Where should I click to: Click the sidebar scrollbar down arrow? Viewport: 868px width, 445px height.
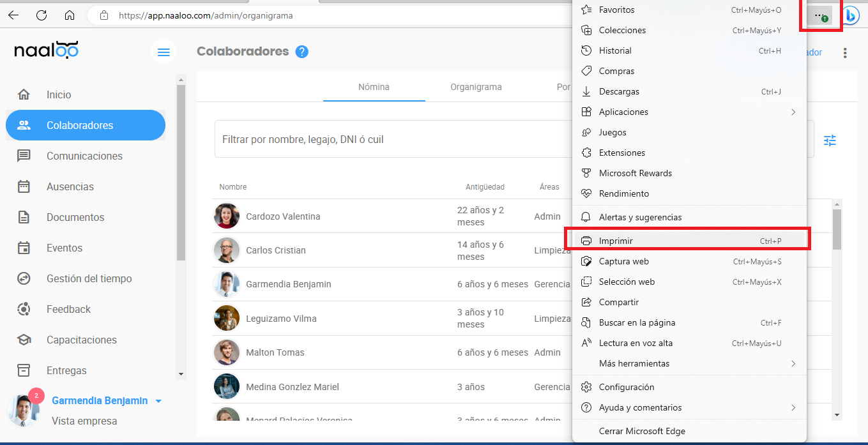[x=181, y=373]
